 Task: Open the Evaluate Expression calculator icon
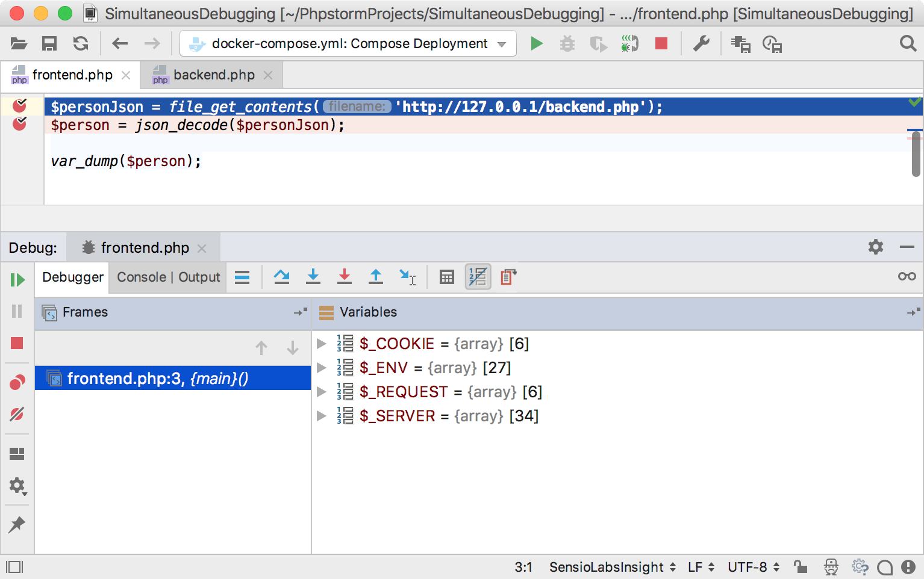pos(446,277)
